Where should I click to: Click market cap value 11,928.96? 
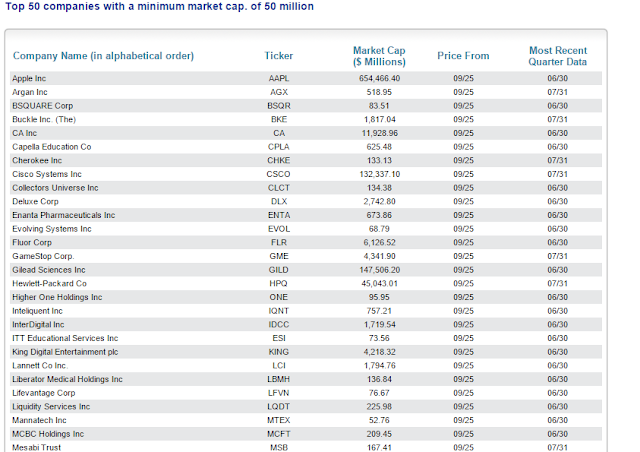coord(379,133)
